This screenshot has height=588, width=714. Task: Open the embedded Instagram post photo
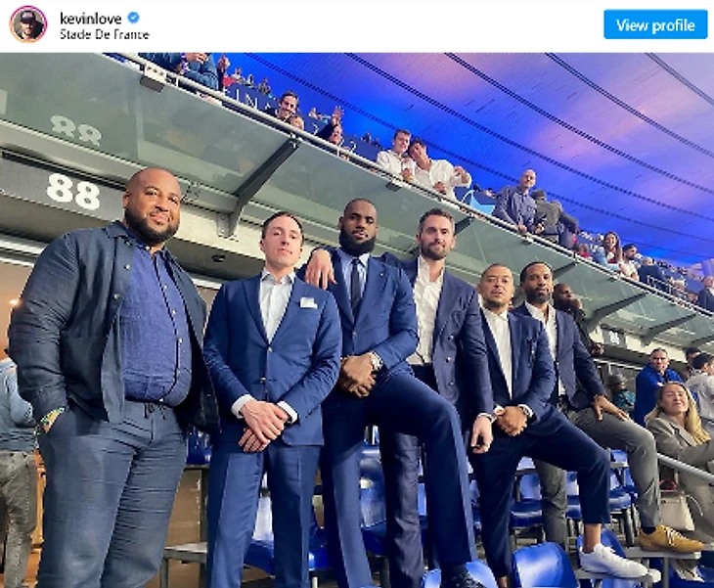click(357, 320)
